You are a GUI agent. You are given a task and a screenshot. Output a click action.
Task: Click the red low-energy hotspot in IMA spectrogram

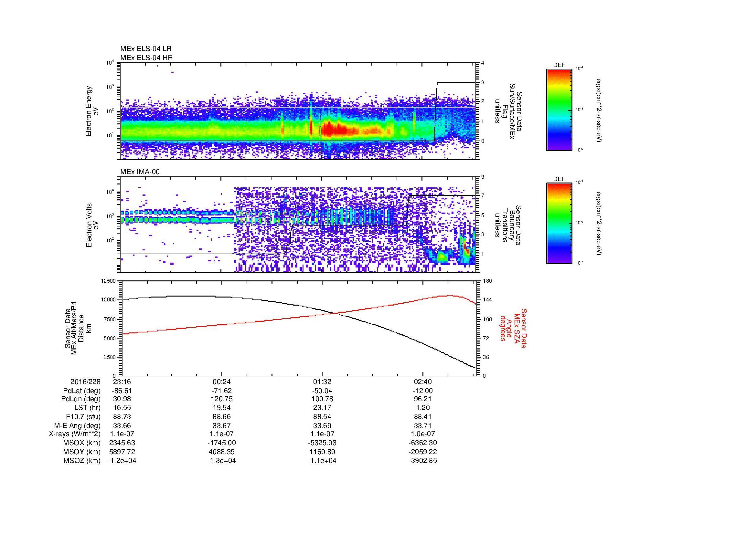pos(466,248)
